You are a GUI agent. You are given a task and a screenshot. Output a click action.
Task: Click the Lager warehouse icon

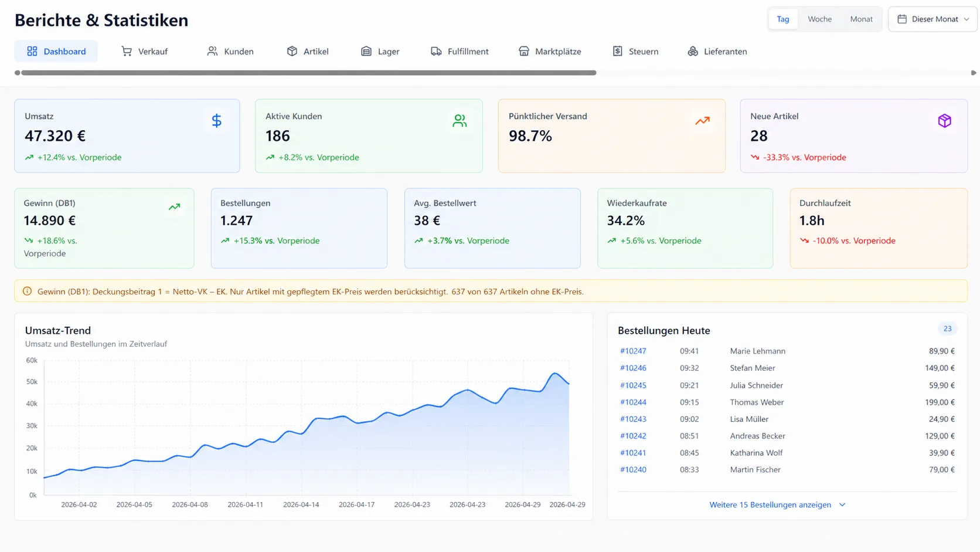[366, 52]
